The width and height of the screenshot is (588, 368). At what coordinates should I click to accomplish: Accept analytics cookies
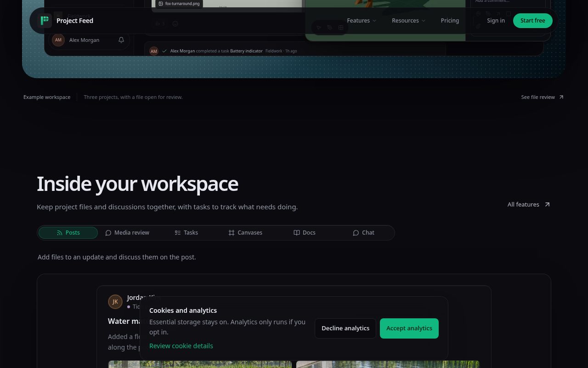409,328
